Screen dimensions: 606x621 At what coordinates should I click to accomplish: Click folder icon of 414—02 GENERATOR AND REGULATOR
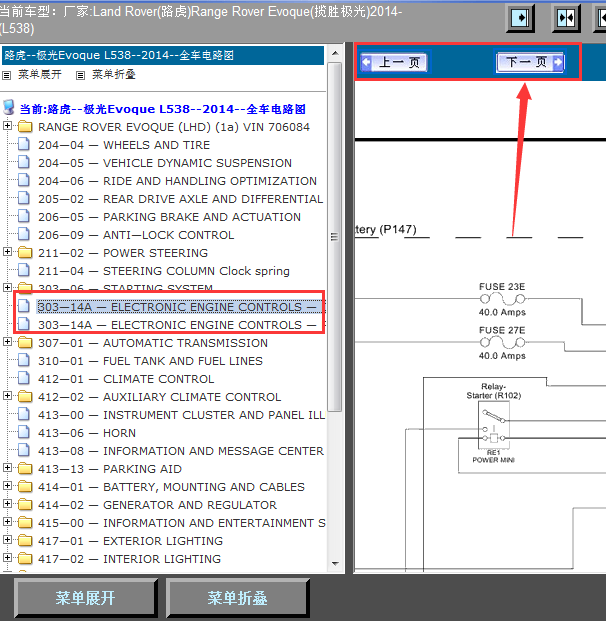pyautogui.click(x=25, y=505)
